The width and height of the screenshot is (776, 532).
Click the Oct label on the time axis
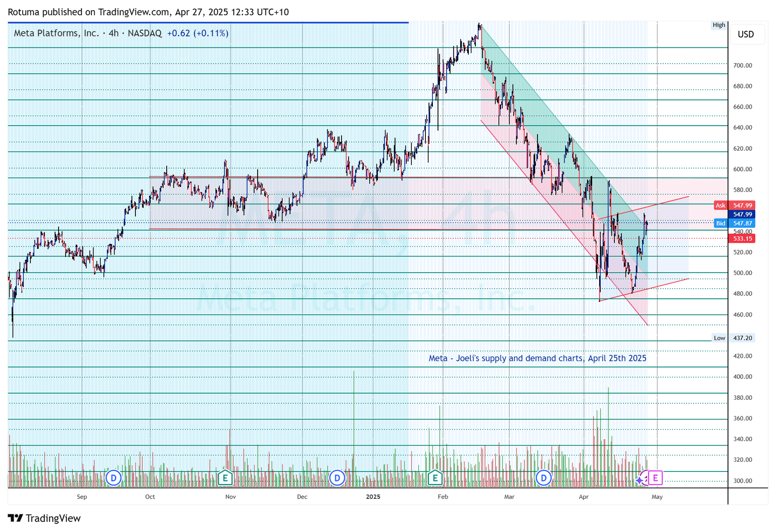pyautogui.click(x=150, y=497)
